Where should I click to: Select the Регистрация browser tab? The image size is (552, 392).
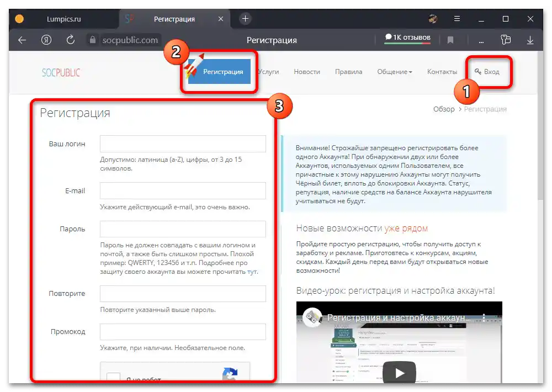coord(174,19)
